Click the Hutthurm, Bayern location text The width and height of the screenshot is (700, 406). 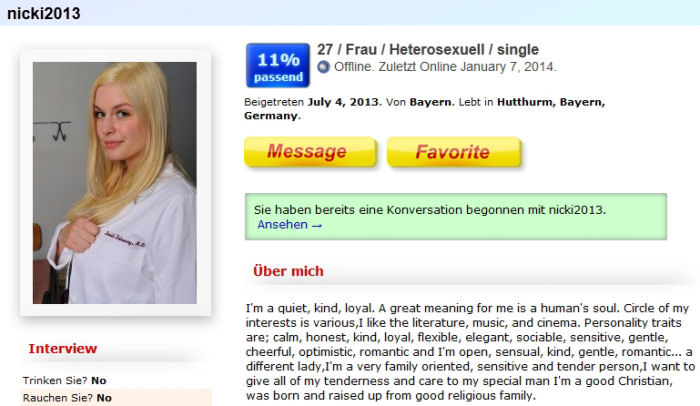pos(551,102)
